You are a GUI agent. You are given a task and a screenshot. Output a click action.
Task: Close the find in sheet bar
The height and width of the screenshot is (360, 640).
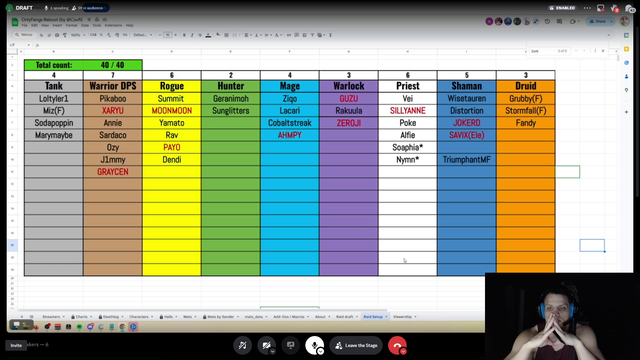[x=603, y=51]
